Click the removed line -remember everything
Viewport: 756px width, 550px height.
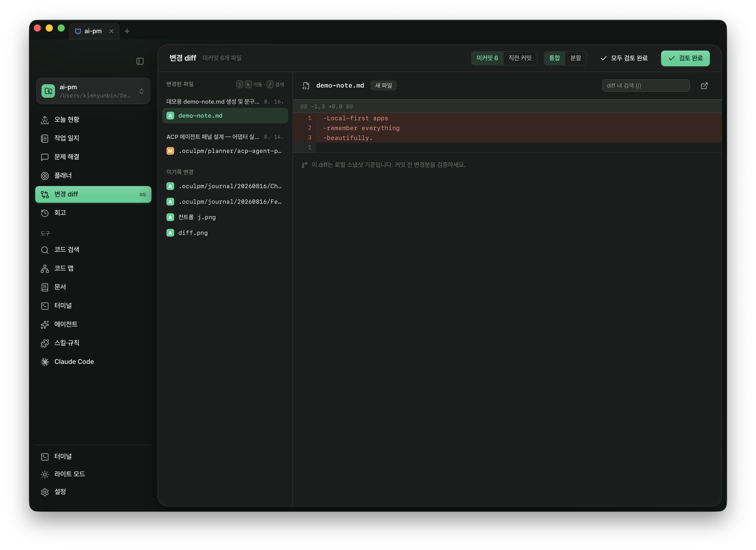pos(507,128)
